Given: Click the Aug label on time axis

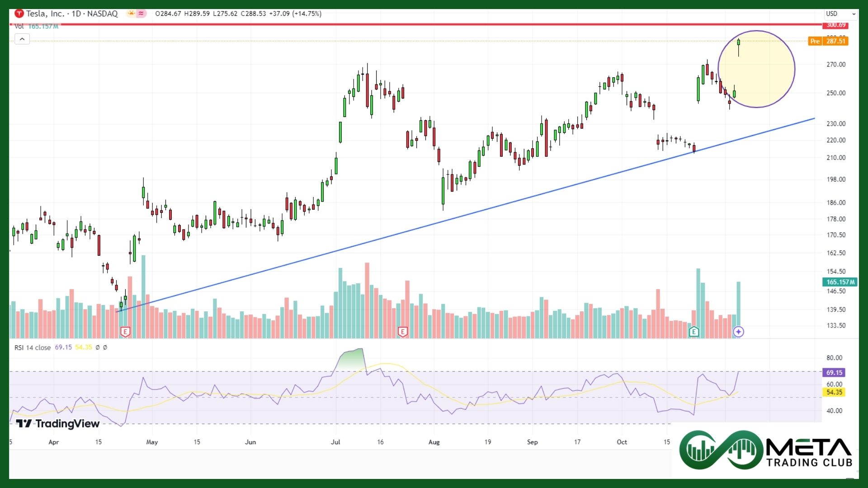Looking at the screenshot, I should pos(434,442).
